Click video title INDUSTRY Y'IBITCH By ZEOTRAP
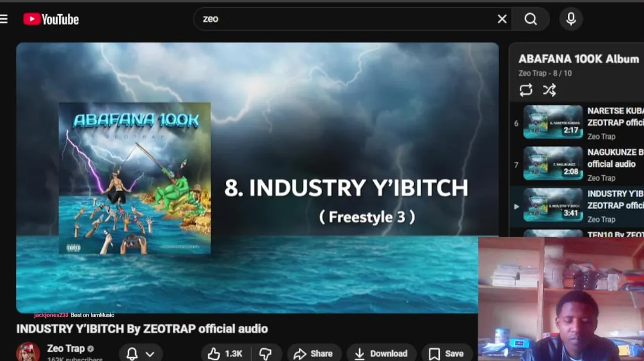 point(142,329)
